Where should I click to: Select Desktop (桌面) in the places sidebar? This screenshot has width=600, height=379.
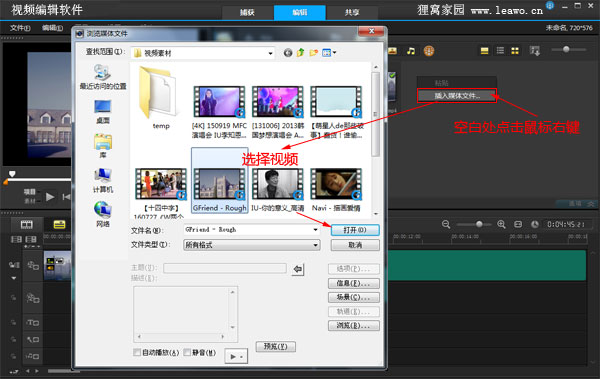103,111
